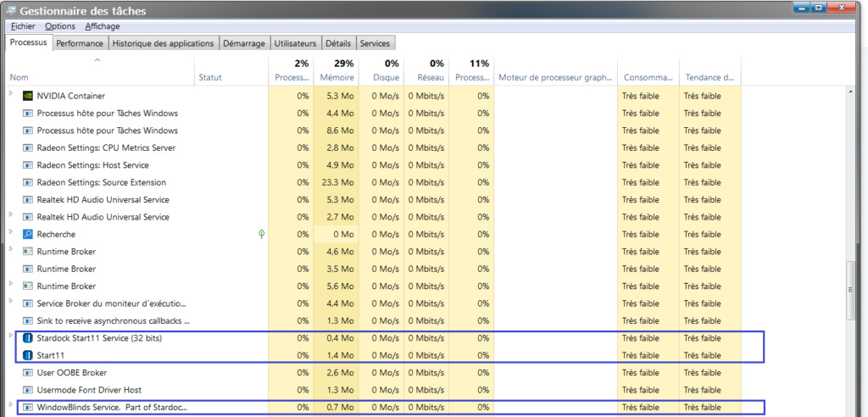The height and width of the screenshot is (417, 868).
Task: Expand the Stardock Start11 Service group
Action: click(x=11, y=336)
